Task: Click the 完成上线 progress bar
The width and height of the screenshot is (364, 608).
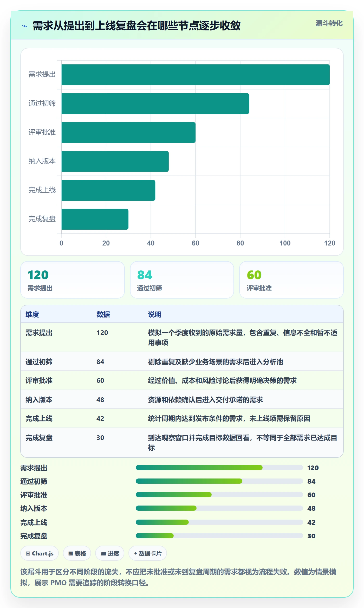Action: (219, 522)
